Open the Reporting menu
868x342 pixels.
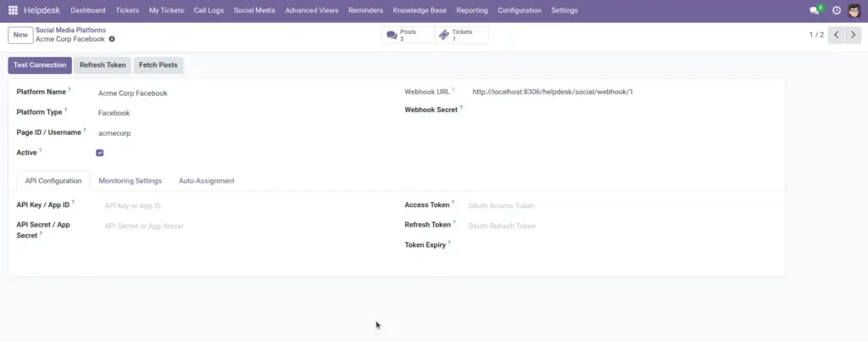[472, 10]
